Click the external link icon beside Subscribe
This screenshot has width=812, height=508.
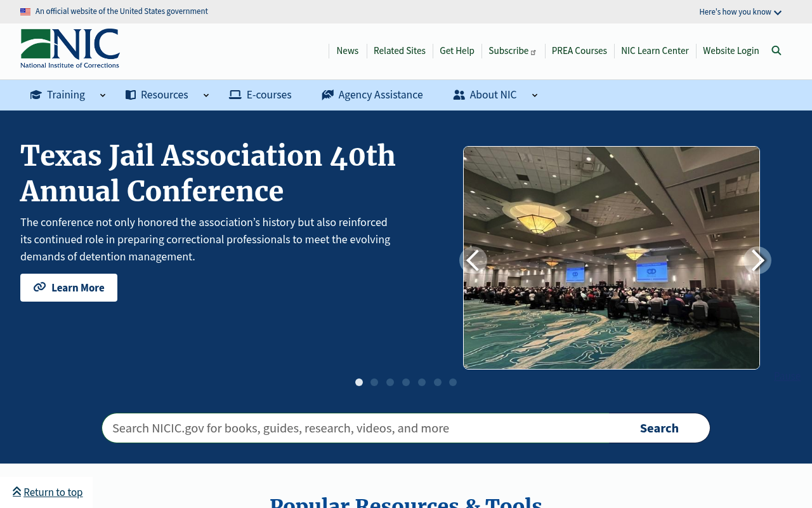(534, 52)
